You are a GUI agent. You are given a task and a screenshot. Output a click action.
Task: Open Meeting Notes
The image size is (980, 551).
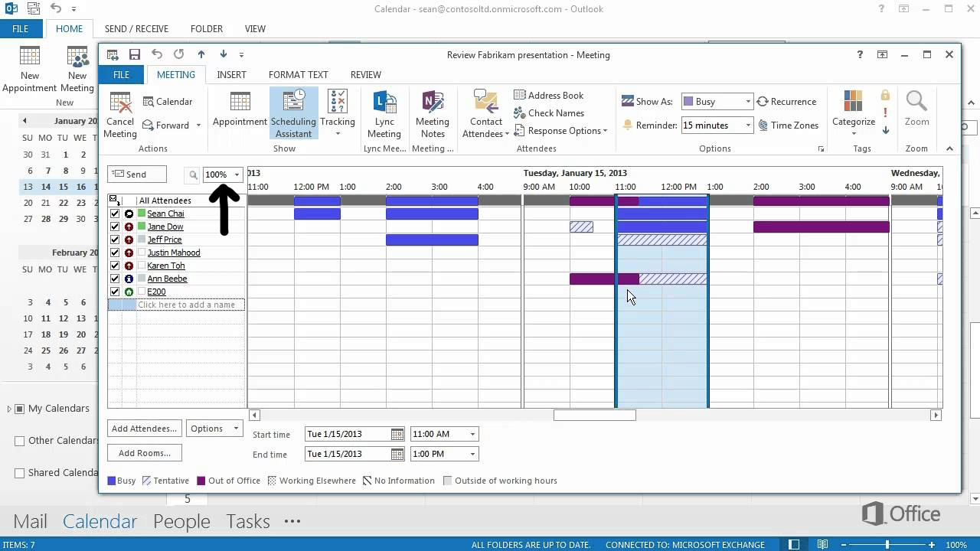coord(433,113)
